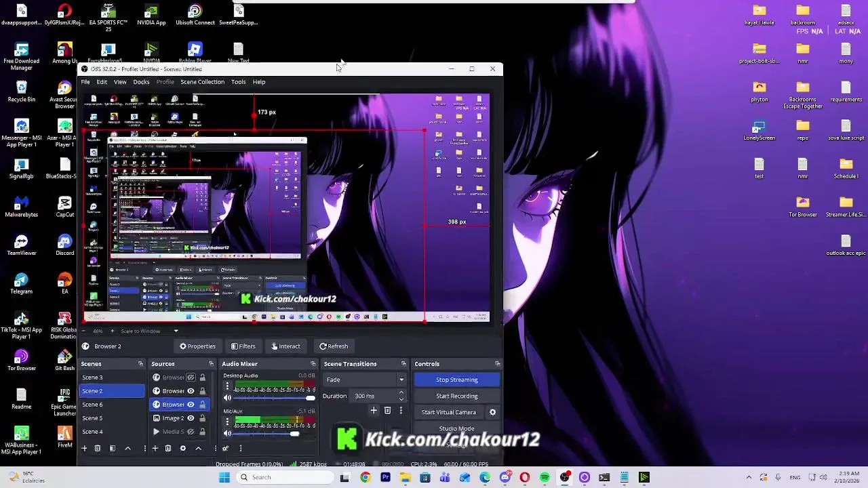Open the Docks menu in OBS
The image size is (868, 488).
pos(141,82)
